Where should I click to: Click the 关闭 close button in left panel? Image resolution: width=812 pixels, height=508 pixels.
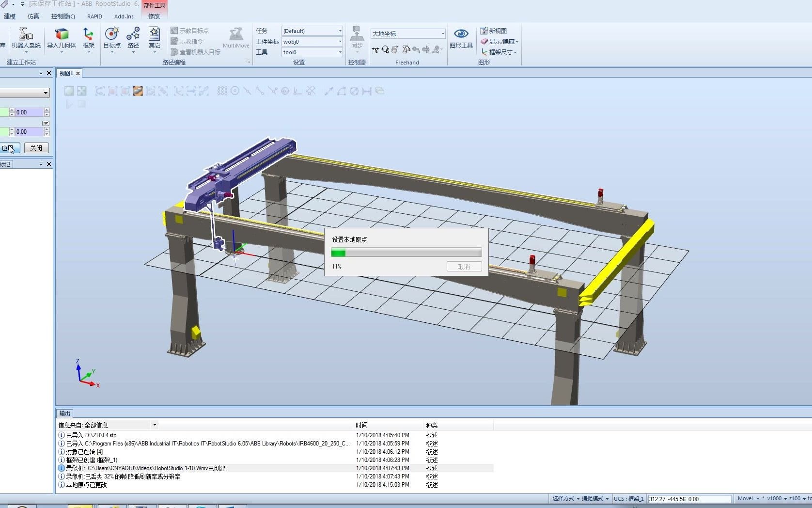click(x=36, y=148)
